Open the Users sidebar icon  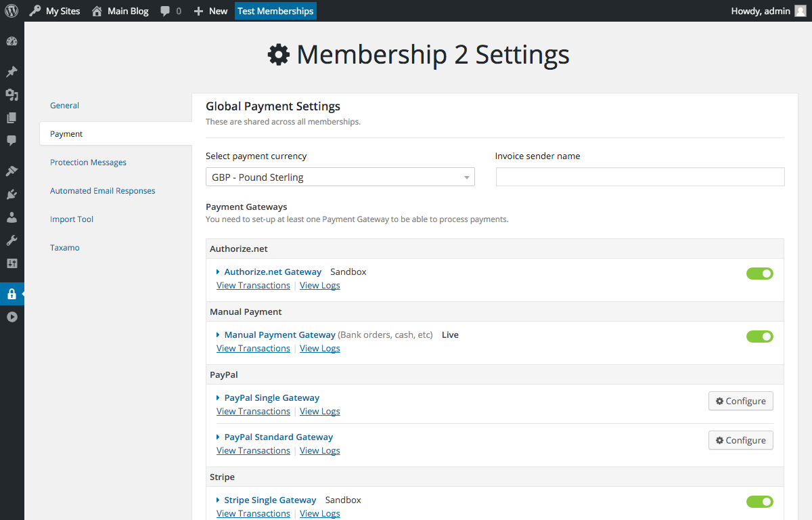pos(12,217)
